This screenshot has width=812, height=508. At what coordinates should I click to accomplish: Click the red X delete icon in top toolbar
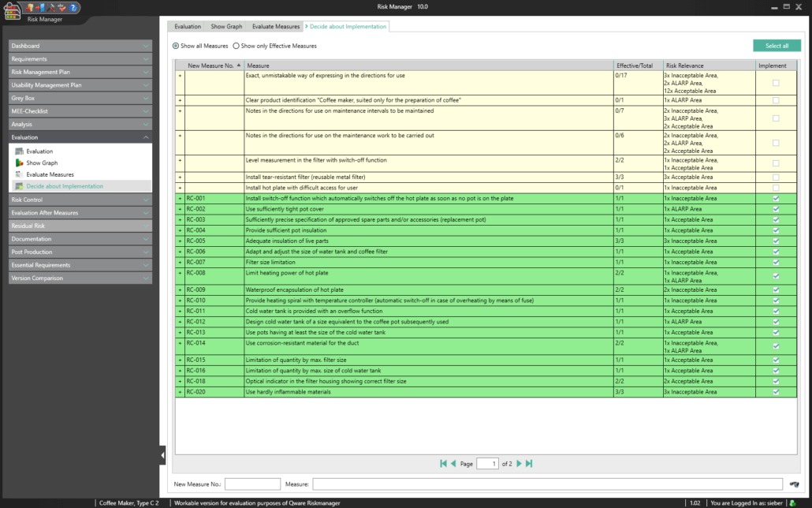(29, 7)
